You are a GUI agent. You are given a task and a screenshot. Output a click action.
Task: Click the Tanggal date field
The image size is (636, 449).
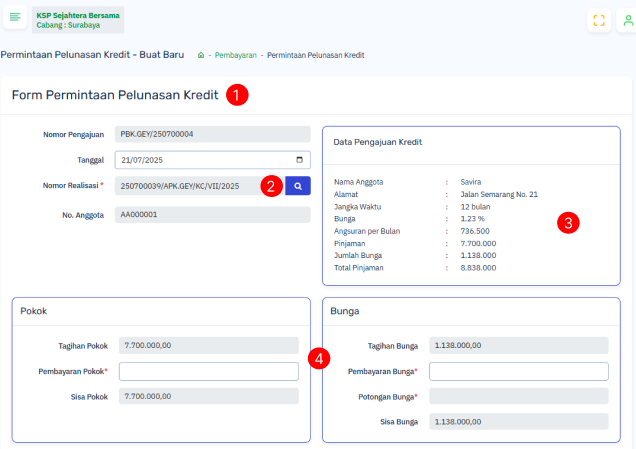(x=213, y=160)
